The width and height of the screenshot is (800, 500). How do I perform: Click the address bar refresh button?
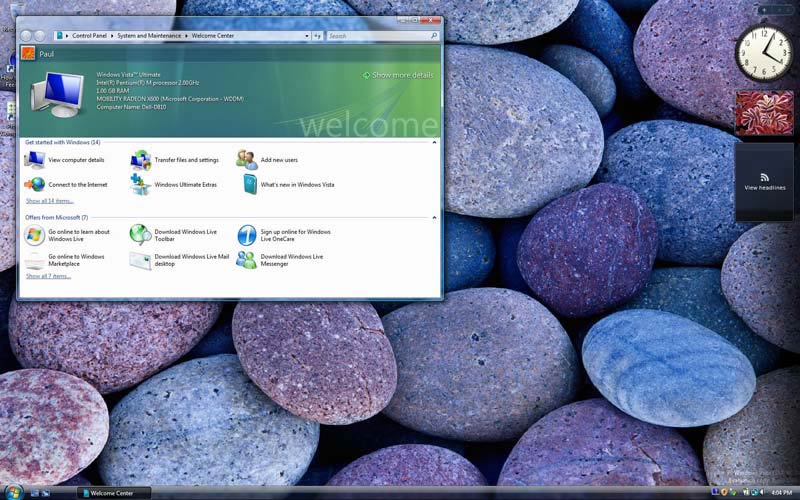317,36
